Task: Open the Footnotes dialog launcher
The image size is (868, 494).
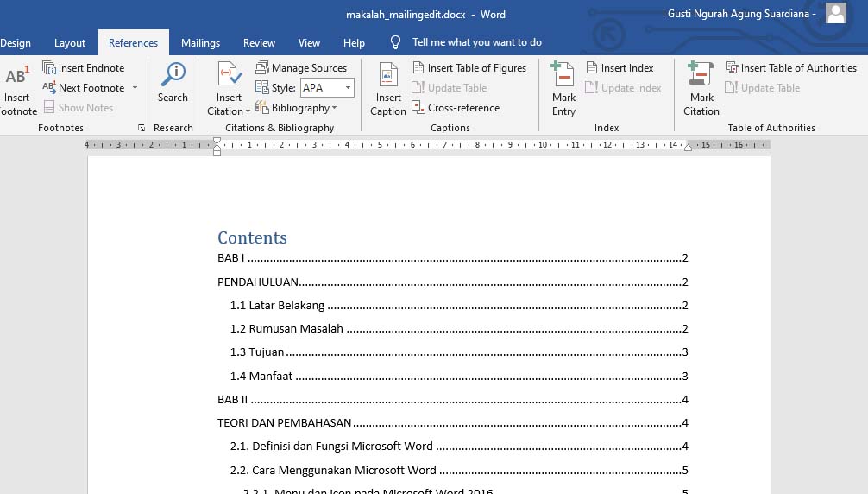Action: (x=142, y=128)
